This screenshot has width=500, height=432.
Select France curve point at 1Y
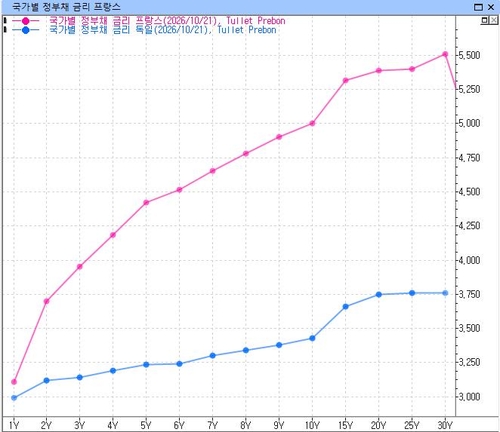click(14, 382)
